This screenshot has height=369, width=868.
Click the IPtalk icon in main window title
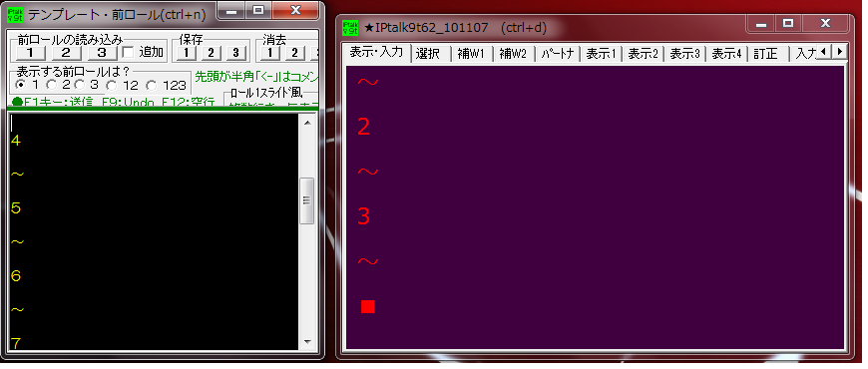click(350, 28)
